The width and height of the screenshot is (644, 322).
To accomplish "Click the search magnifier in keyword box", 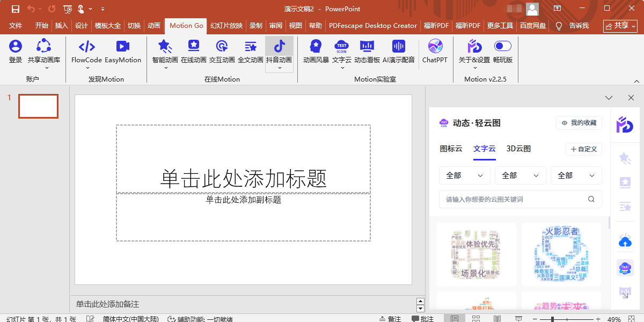I will click(591, 199).
